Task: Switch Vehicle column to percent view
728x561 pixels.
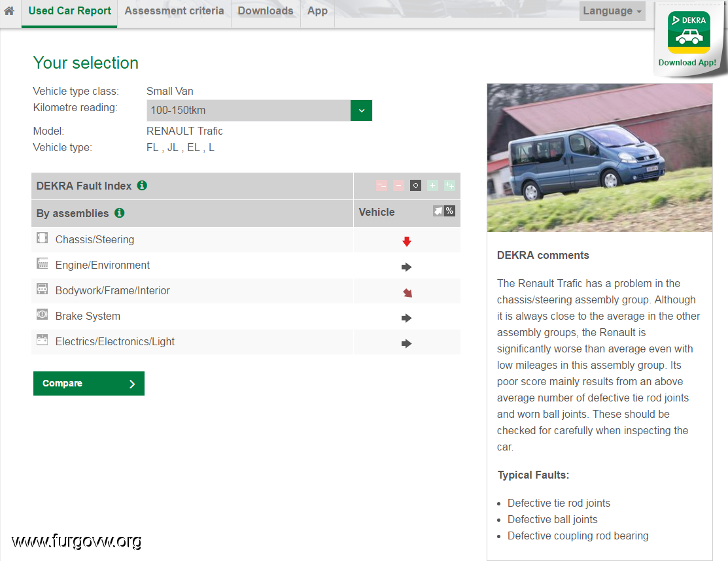Action: [449, 211]
